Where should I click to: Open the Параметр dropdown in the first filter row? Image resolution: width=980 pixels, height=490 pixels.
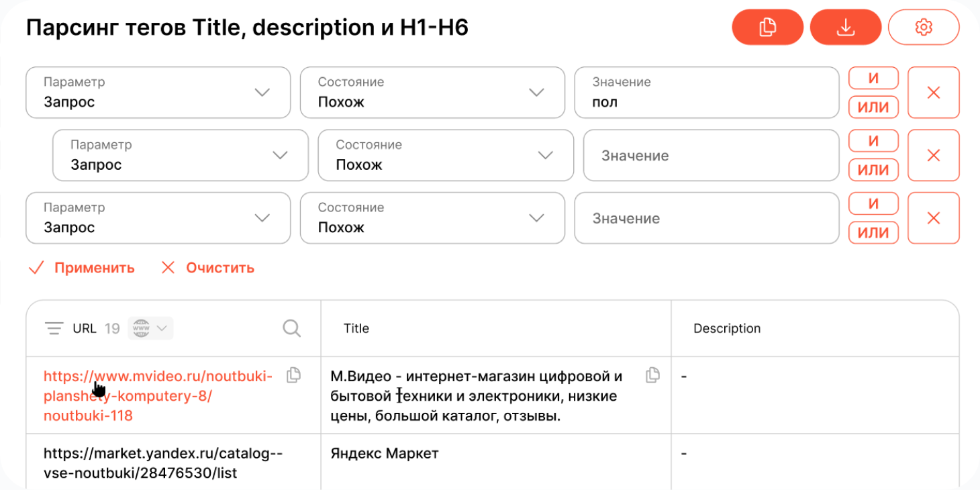pos(158,93)
